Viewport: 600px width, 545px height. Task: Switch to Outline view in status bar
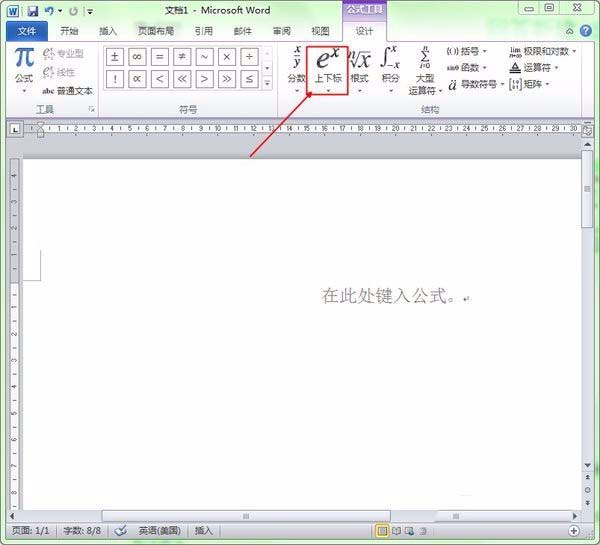(x=422, y=531)
